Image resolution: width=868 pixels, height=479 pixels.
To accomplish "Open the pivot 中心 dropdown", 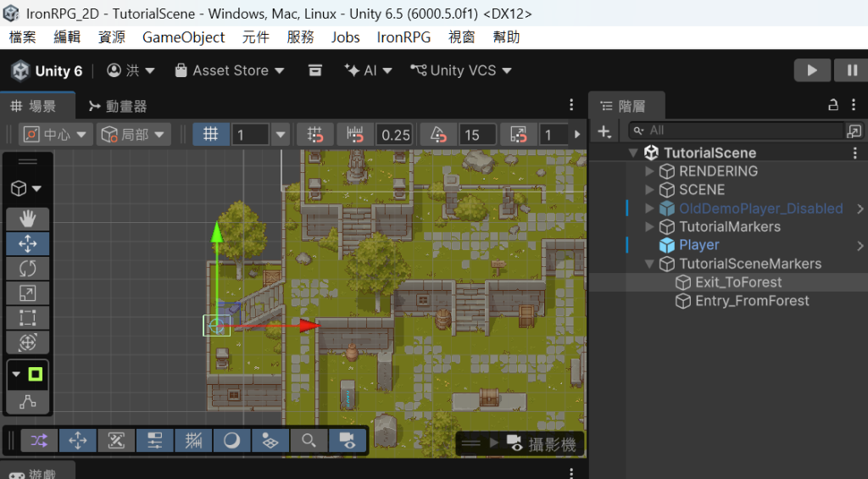I will pyautogui.click(x=54, y=135).
